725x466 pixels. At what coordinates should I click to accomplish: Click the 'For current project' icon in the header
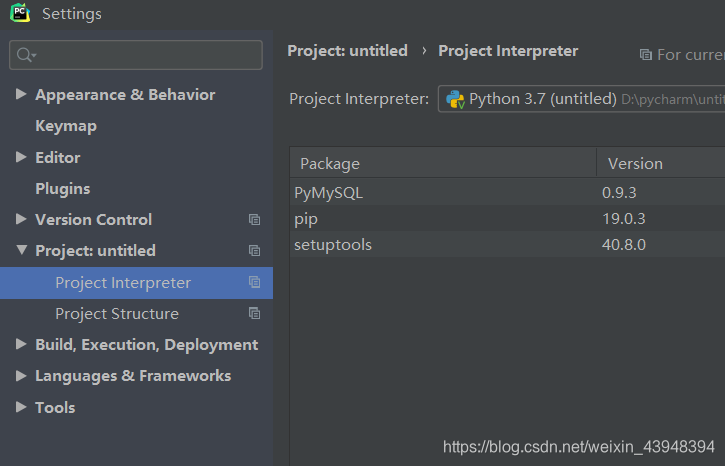(645, 55)
